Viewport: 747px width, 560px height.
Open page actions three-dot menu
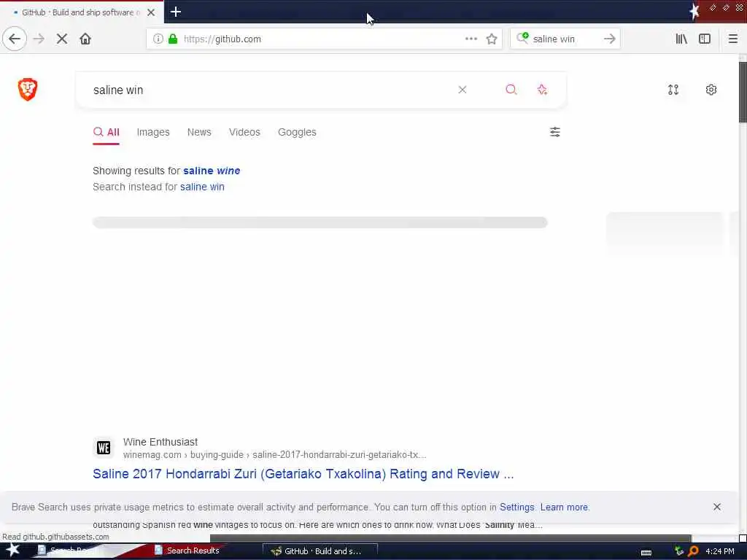(471, 39)
